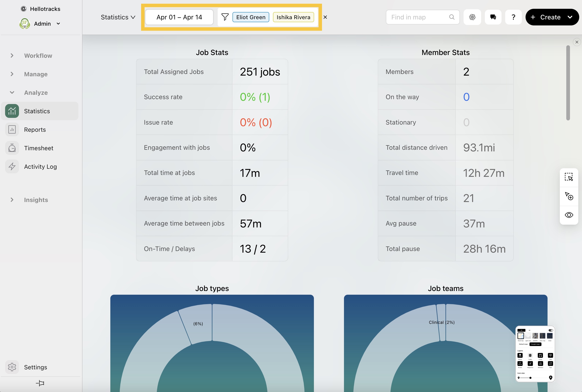Open Settings in the sidebar

(x=36, y=367)
